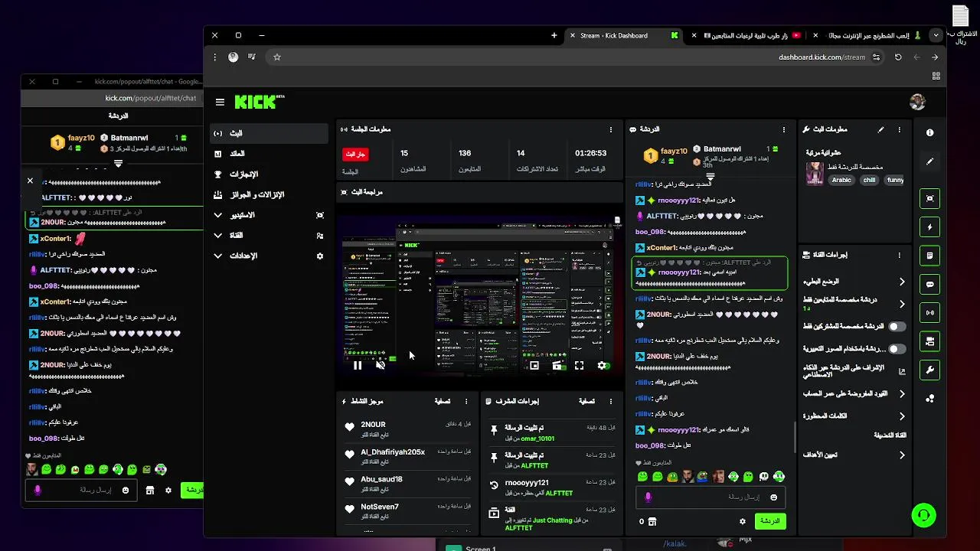
Task: Open the note document sidebar icon
Action: 929,256
